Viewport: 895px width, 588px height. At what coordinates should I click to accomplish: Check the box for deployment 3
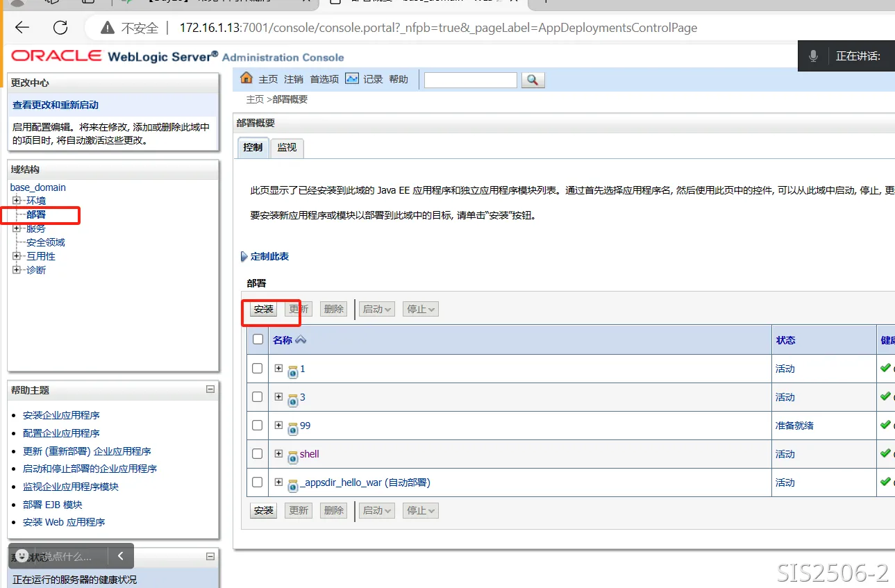[x=258, y=396]
